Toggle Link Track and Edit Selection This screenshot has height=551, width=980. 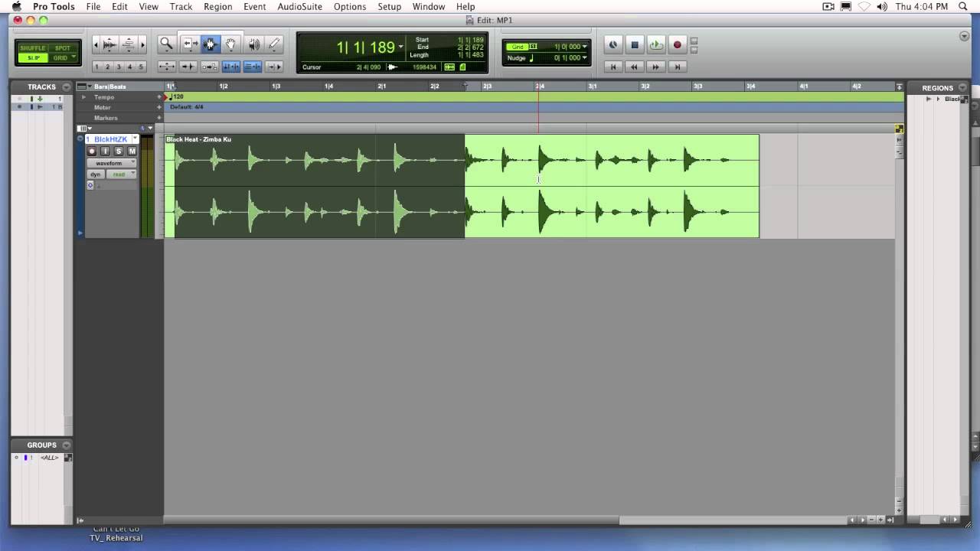252,67
